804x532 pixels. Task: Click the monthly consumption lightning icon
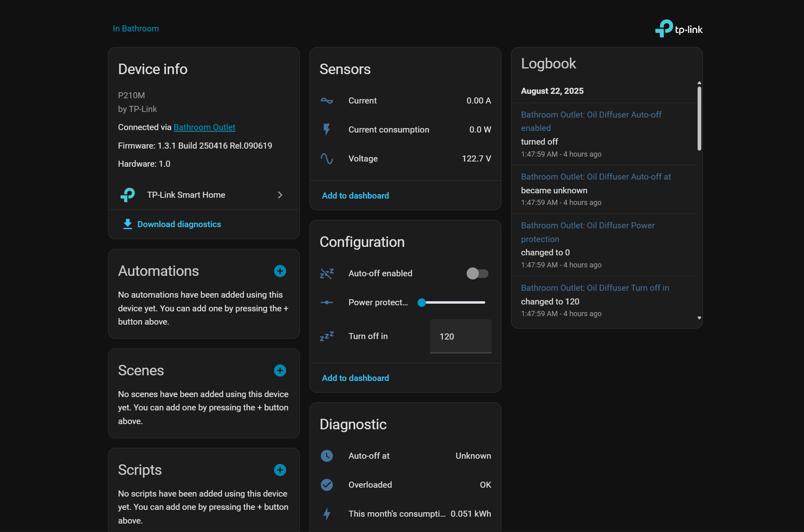click(327, 514)
